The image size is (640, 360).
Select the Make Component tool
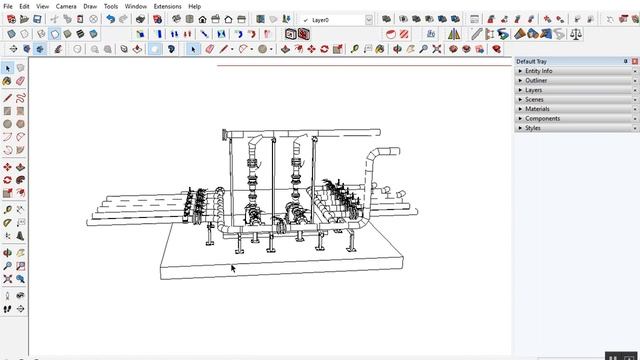tap(20, 68)
